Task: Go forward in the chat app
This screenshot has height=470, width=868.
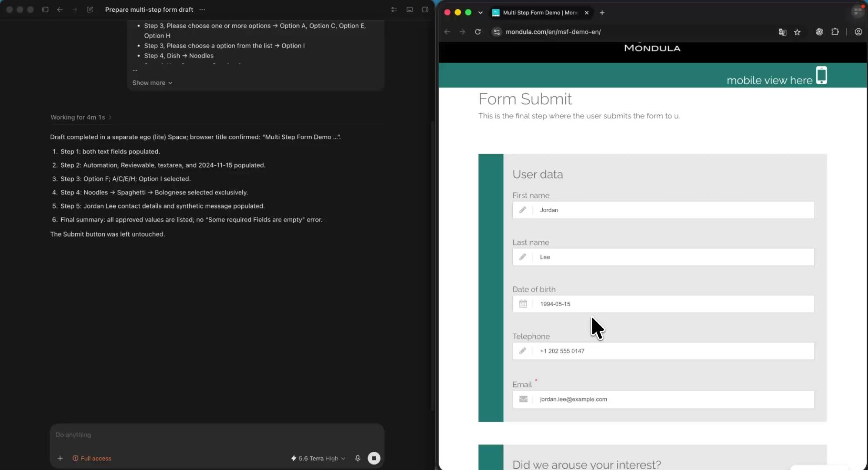Action: click(x=74, y=10)
